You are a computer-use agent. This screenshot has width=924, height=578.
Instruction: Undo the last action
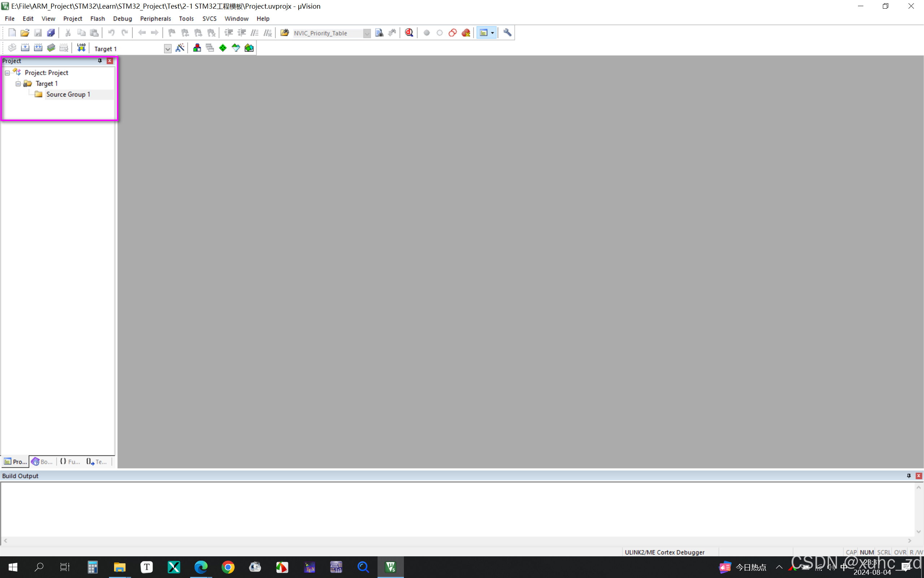coord(112,33)
